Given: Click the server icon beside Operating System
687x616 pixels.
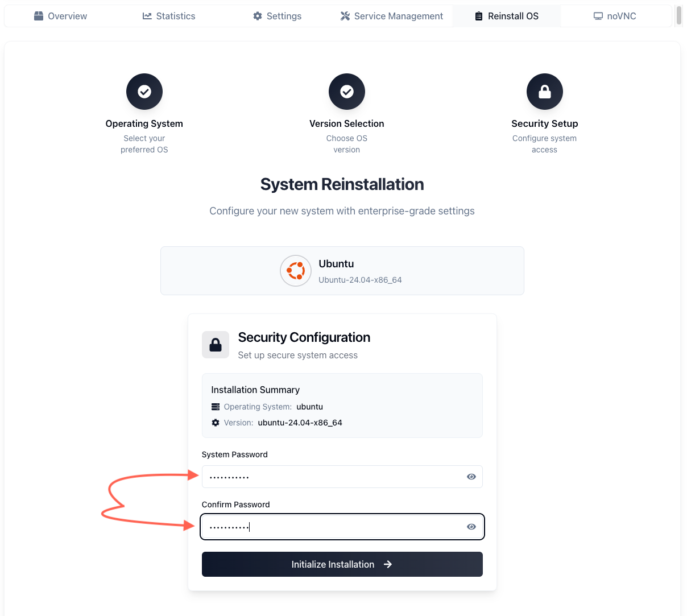Looking at the screenshot, I should (216, 407).
